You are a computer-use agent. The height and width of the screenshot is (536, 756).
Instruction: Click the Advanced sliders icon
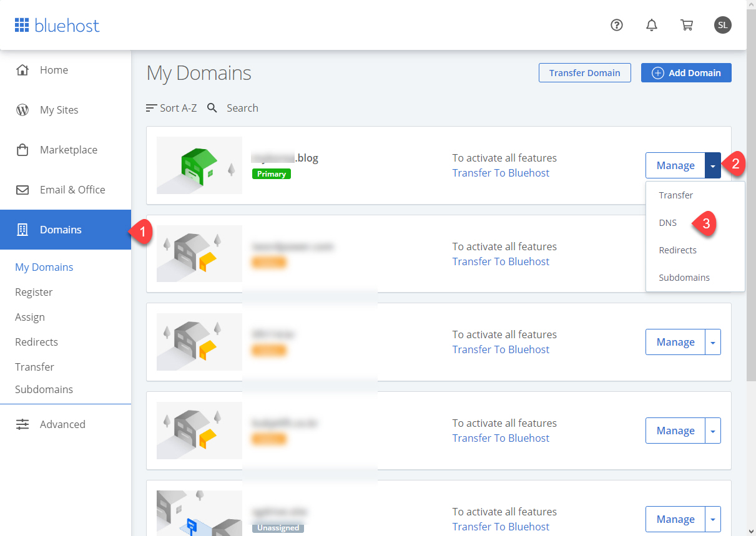click(x=22, y=424)
